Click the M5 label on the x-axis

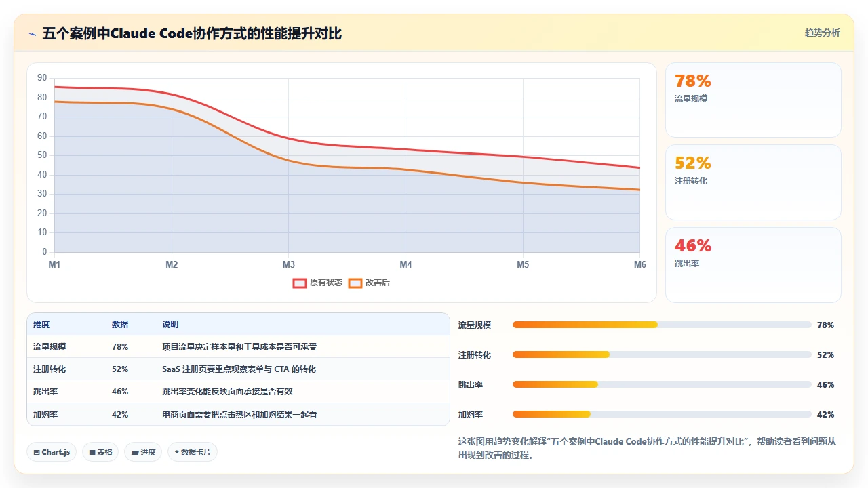(523, 264)
